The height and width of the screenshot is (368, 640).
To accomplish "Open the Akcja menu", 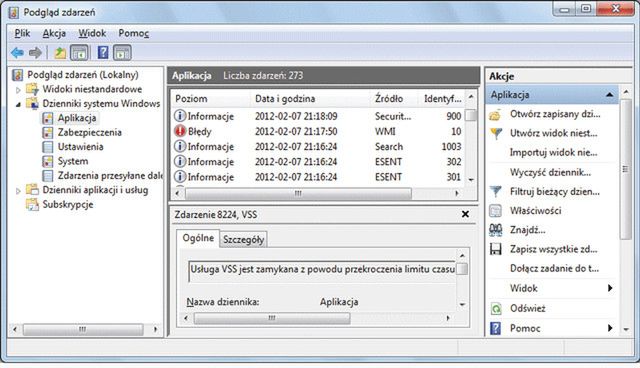I will (54, 33).
